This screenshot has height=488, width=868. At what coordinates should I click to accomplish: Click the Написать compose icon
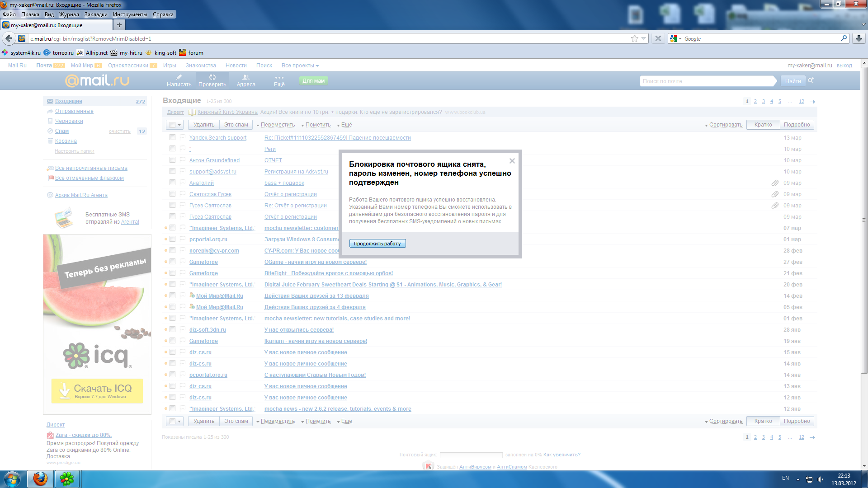[179, 77]
